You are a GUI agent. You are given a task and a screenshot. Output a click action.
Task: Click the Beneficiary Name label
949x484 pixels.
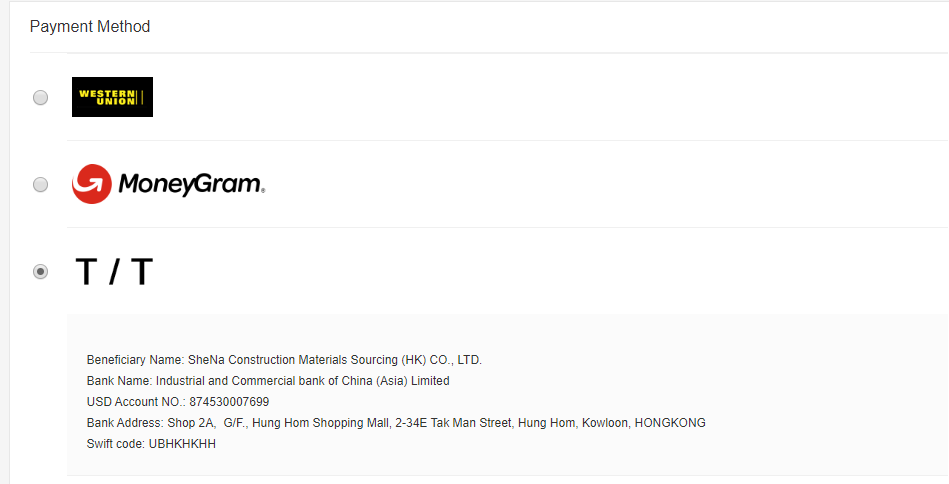[x=135, y=360]
